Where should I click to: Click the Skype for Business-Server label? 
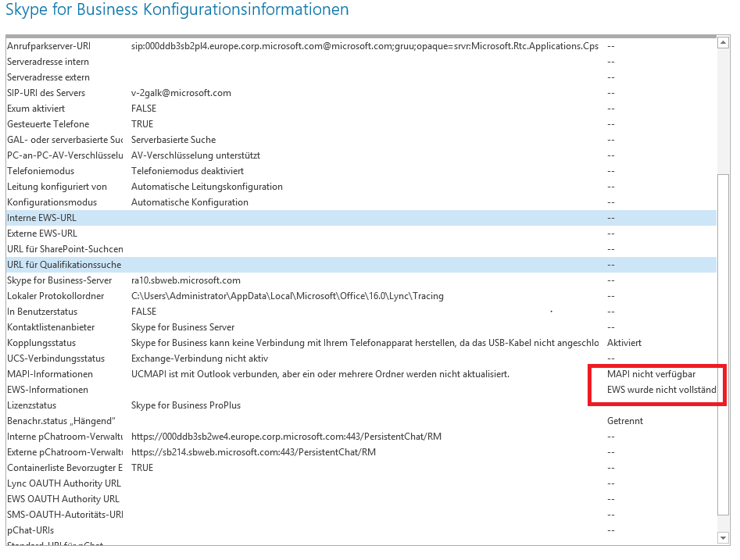coord(59,280)
